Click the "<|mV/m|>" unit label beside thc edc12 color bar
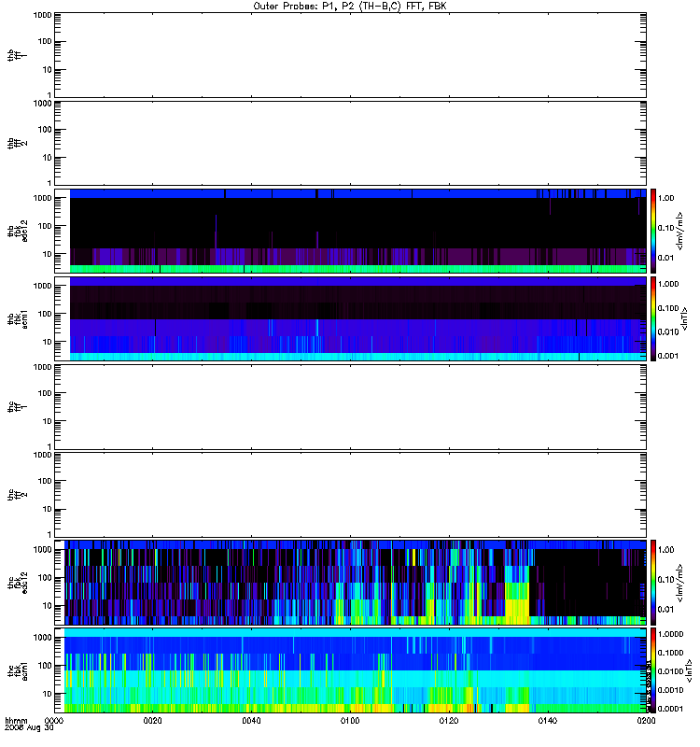The image size is (700, 747). pyautogui.click(x=679, y=583)
